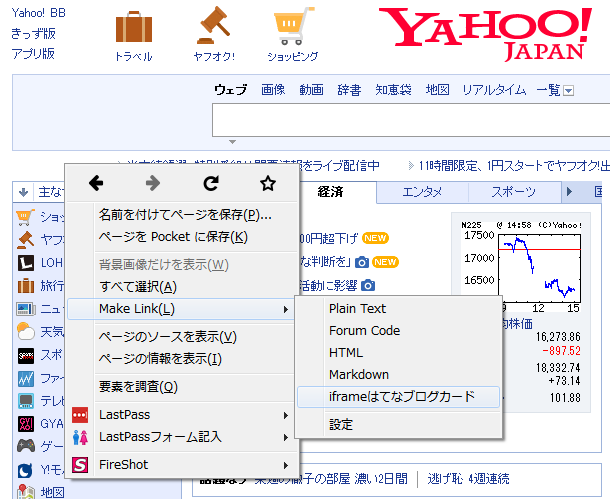Open the きっず版 link
610x499 pixels.
point(33,33)
